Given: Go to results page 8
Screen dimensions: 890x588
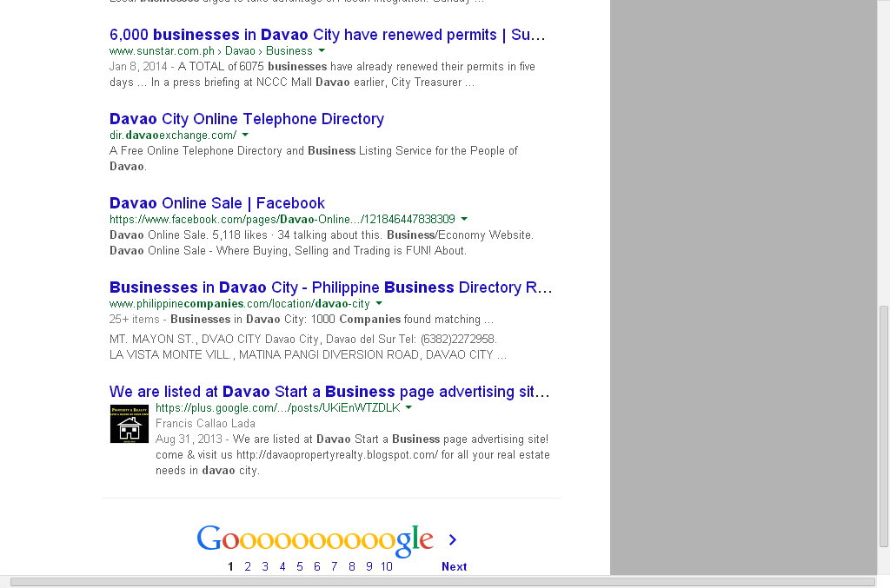Looking at the screenshot, I should click(x=352, y=566).
